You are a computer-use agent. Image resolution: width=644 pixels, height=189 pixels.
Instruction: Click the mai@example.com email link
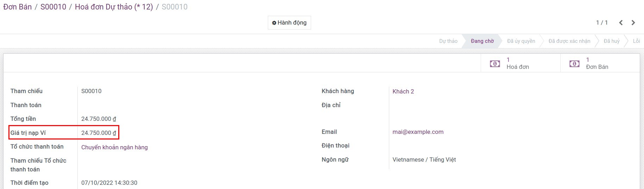point(418,132)
